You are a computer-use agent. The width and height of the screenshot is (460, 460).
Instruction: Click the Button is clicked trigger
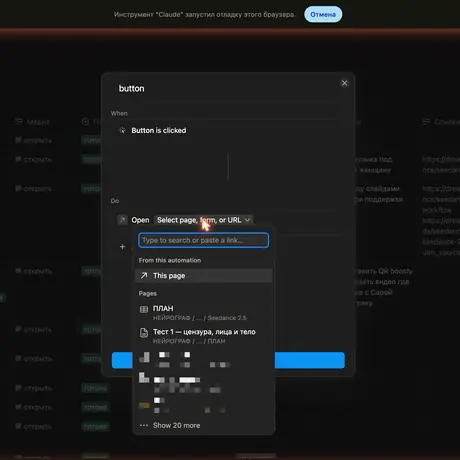(x=159, y=130)
